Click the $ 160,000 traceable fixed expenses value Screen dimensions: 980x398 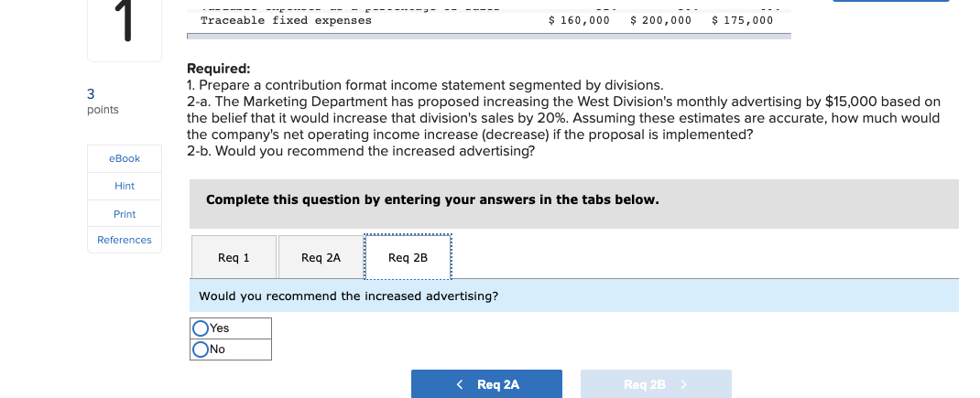[x=579, y=21]
